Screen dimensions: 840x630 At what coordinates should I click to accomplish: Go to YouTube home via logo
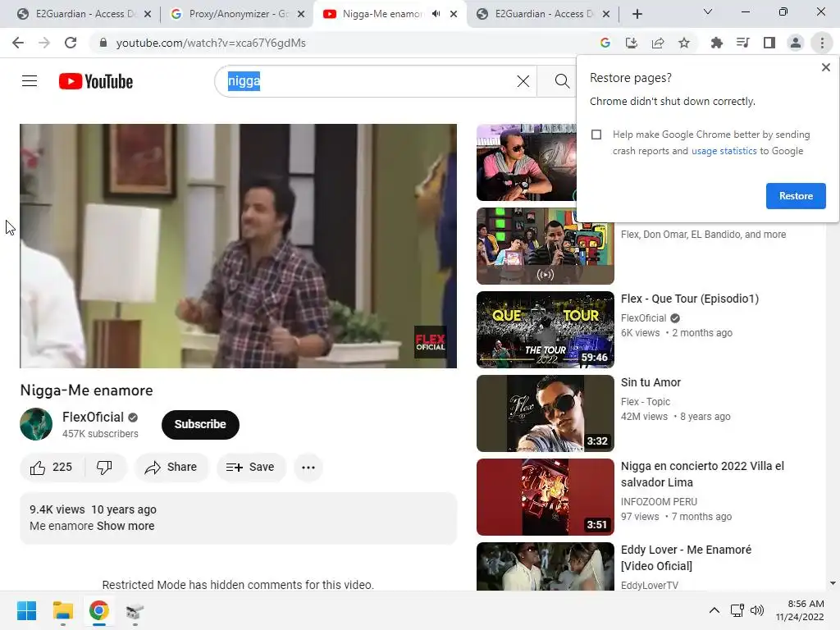coord(96,81)
